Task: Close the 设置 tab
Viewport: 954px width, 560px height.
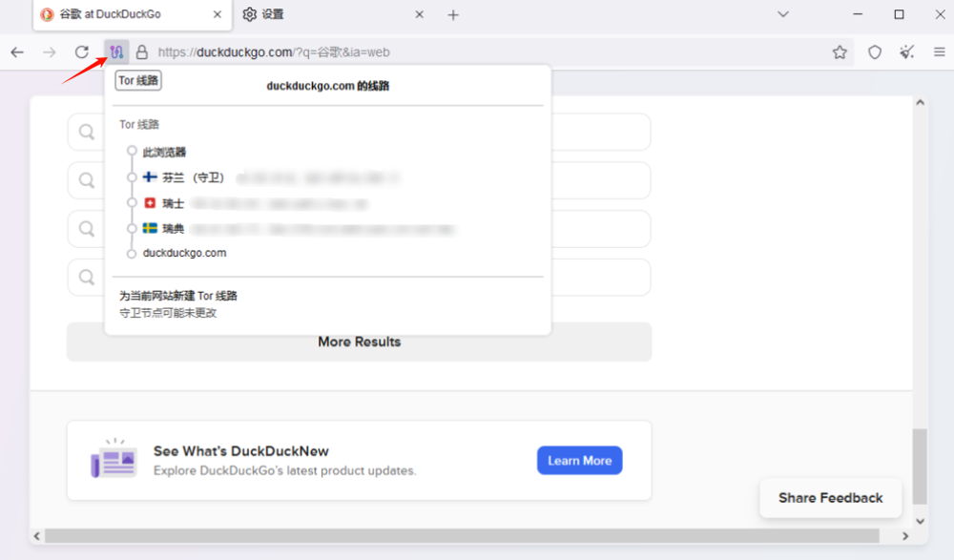Action: (419, 15)
